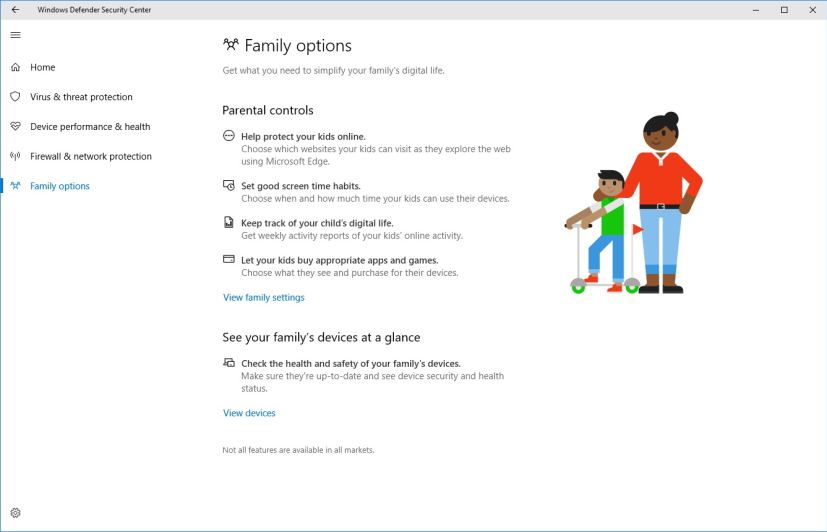Click 'Set good screen time habits.' text
Screen dimensions: 827x532
click(x=301, y=186)
